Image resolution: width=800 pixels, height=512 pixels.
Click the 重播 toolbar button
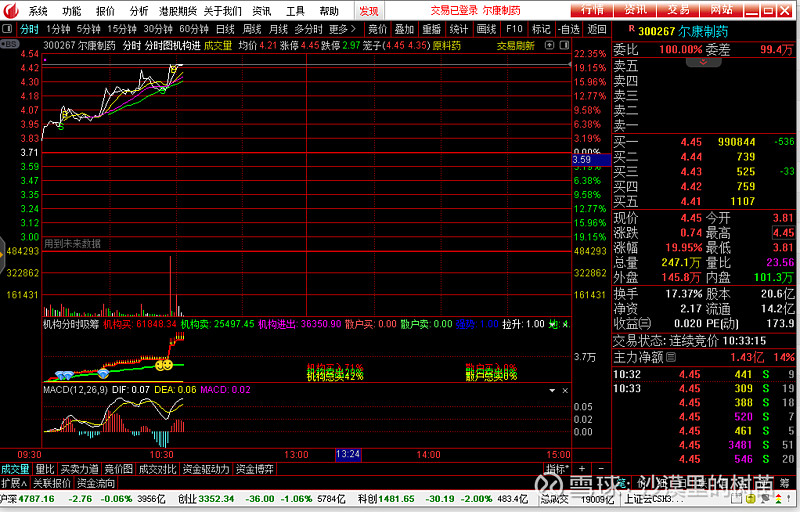pos(432,29)
